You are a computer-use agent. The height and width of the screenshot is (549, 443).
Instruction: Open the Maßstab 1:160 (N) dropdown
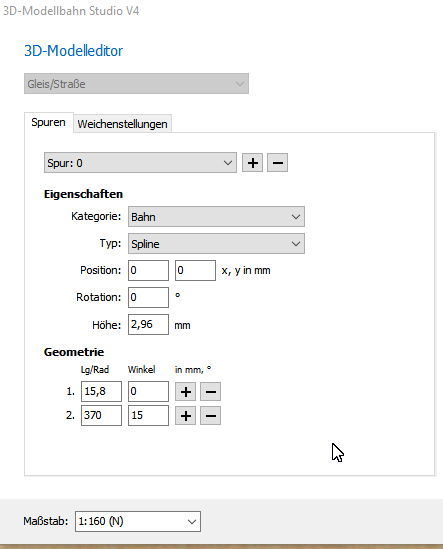click(x=138, y=522)
